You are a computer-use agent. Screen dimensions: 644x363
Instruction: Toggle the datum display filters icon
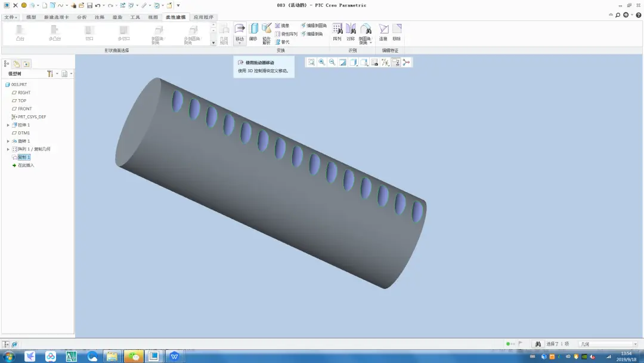(385, 62)
